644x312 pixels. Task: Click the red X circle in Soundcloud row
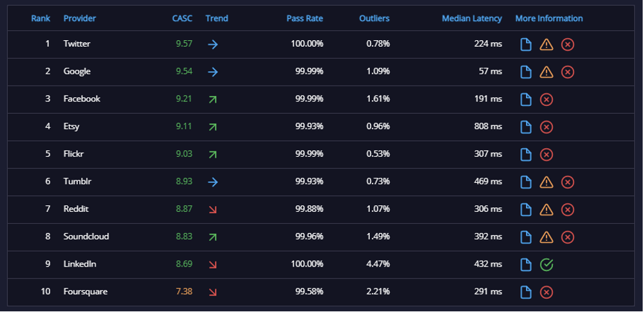(x=568, y=237)
